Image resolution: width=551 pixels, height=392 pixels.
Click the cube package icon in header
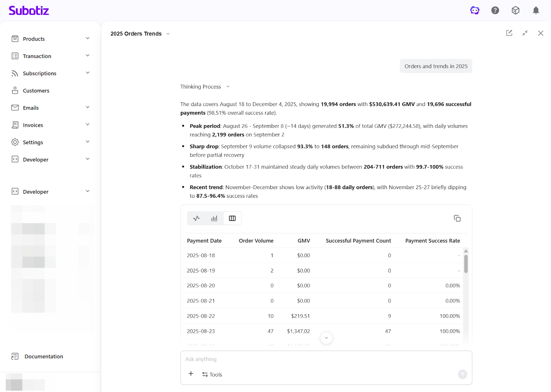[515, 10]
